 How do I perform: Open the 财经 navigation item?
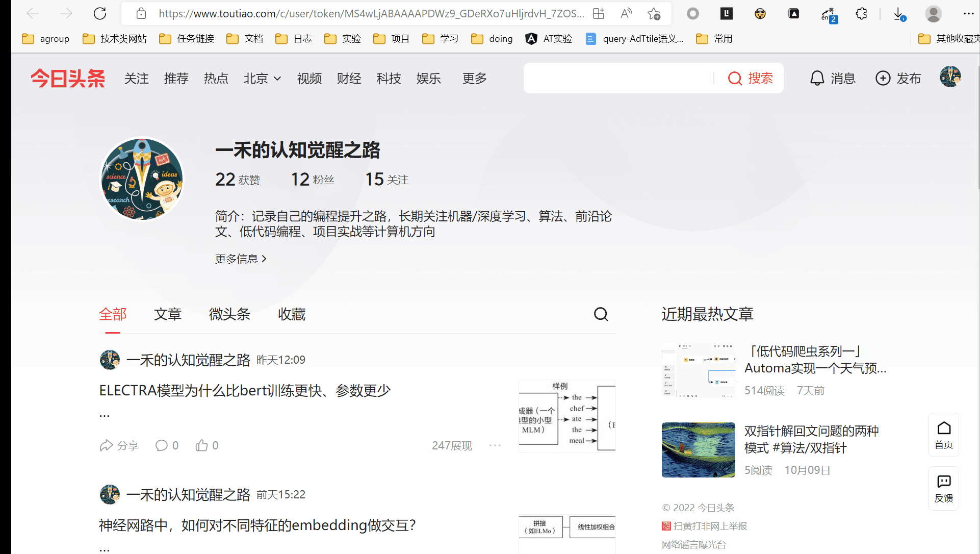click(x=349, y=79)
